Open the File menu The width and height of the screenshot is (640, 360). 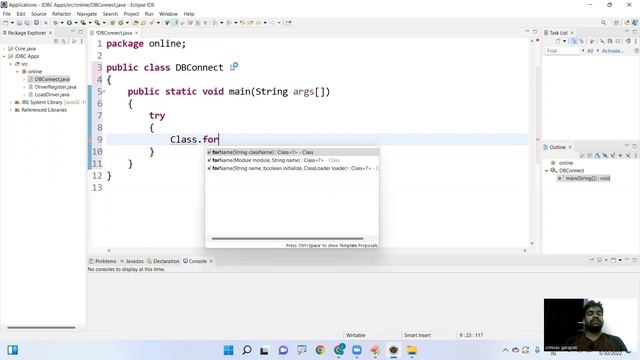coord(7,14)
